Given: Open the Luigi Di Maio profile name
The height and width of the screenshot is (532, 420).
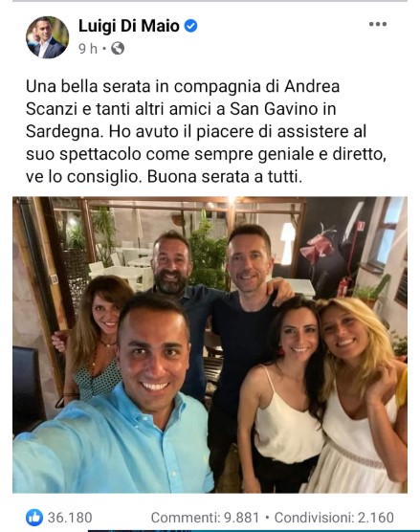Looking at the screenshot, I should click(129, 26).
